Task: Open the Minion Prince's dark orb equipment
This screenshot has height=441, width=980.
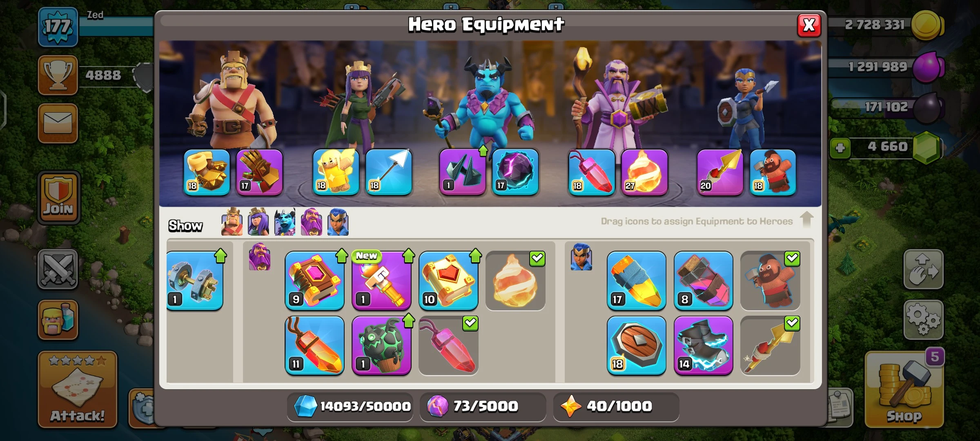Action: click(515, 172)
